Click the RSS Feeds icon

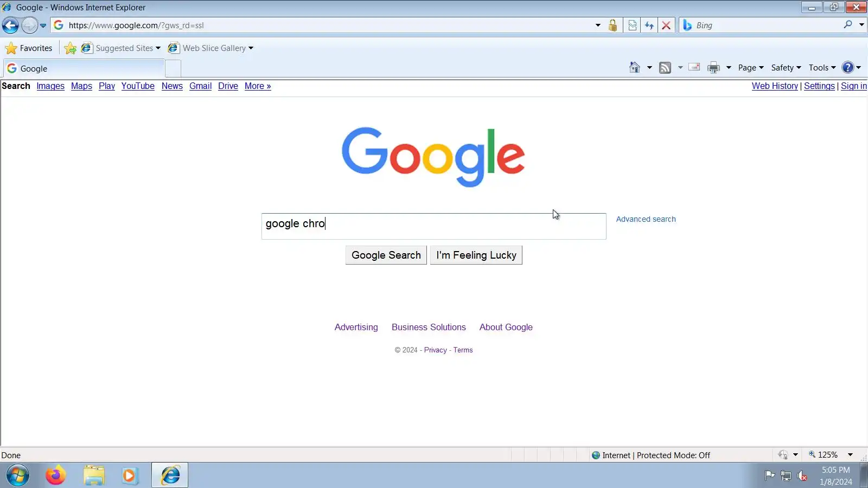(x=665, y=68)
